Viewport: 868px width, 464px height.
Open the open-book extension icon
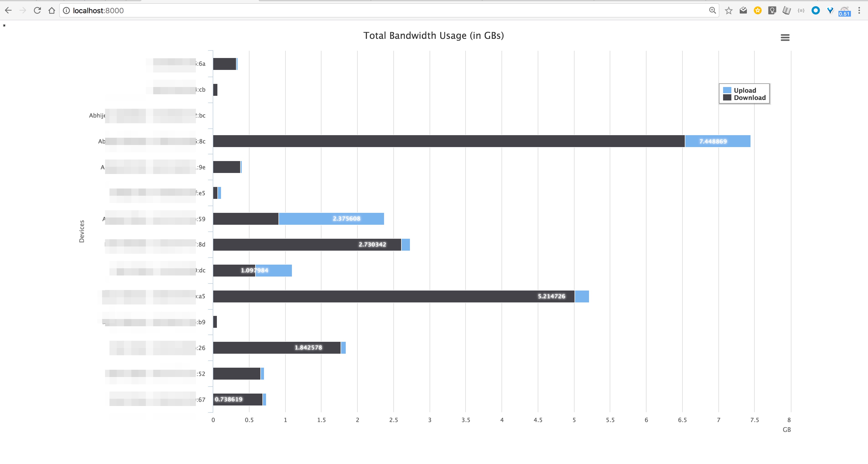click(786, 10)
